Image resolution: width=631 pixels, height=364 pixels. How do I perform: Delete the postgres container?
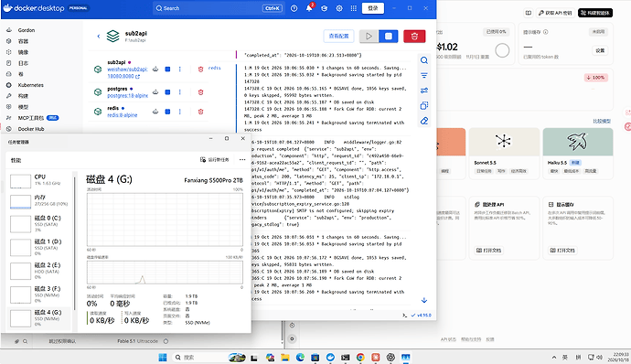200,92
